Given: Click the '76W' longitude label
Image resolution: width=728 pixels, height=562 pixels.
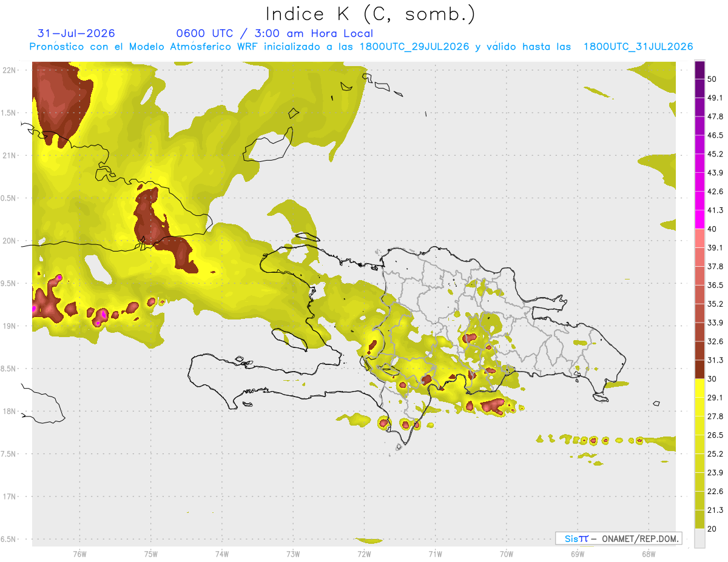Looking at the screenshot, I should click(x=79, y=554).
